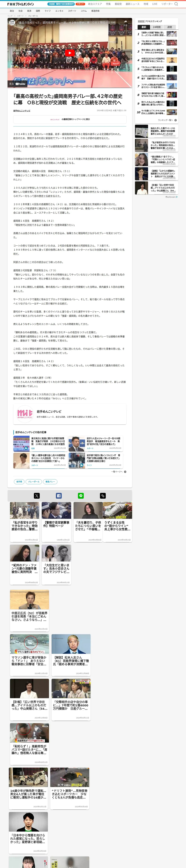Open 星野源と新垣結衣 card
The height and width of the screenshot is (868, 186).
click(28, 833)
